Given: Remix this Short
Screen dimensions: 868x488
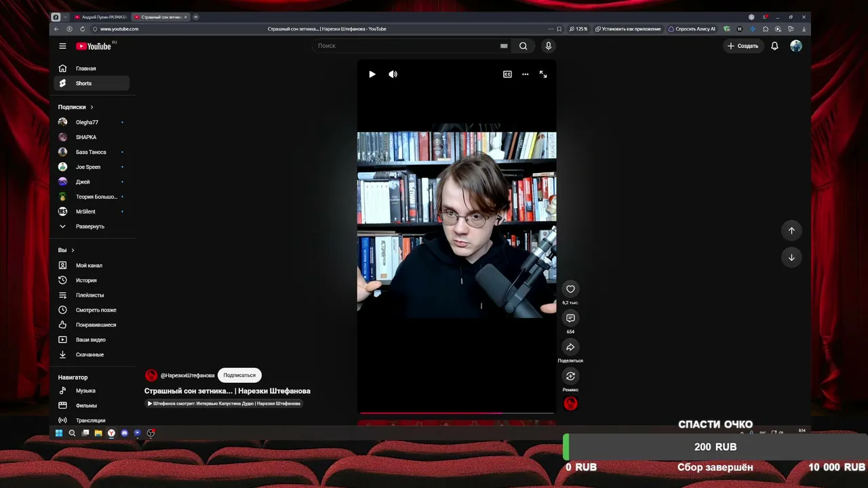Looking at the screenshot, I should tap(570, 376).
